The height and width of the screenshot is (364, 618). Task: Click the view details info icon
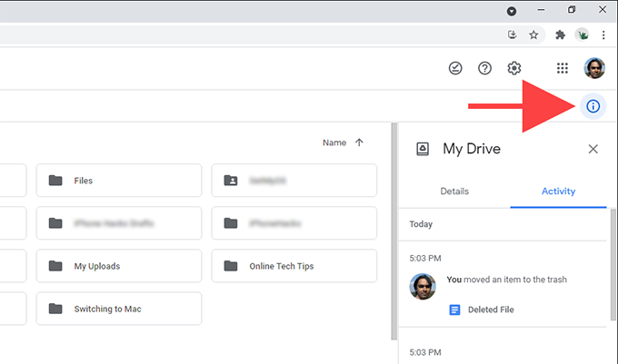pyautogui.click(x=593, y=106)
